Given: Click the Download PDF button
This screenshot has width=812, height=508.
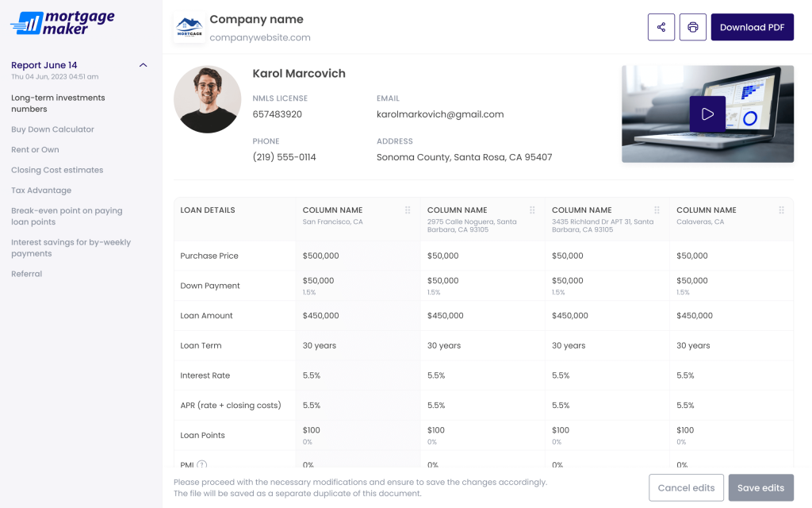Looking at the screenshot, I should 752,27.
